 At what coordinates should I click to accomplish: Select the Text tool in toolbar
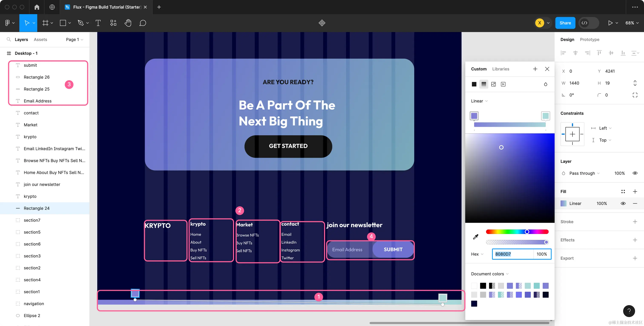point(98,23)
